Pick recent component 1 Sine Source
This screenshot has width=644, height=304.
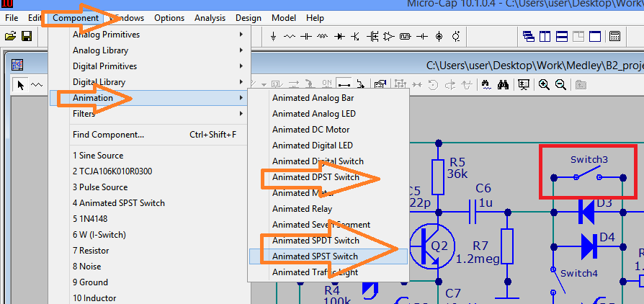coord(98,156)
